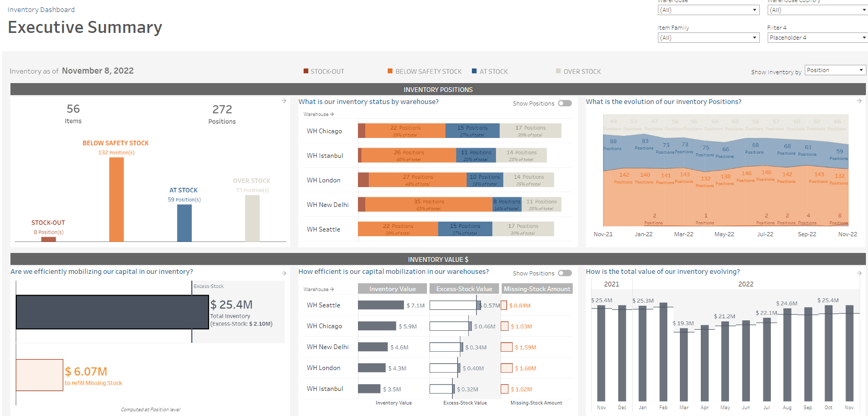Click arrow icon beside total inventory value evolving title
The image size is (868, 416).
[x=859, y=273]
